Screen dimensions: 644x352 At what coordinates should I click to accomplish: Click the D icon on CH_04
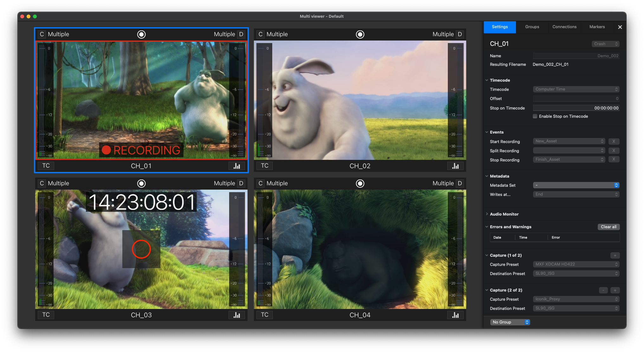(x=460, y=183)
